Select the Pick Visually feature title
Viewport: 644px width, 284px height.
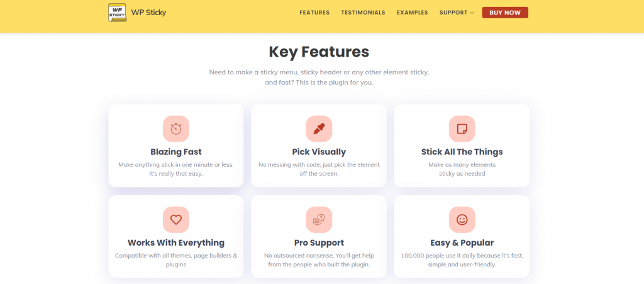319,152
